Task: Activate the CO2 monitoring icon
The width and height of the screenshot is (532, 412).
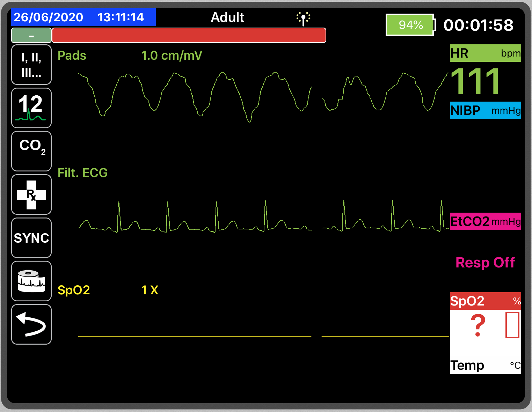Action: [31, 151]
